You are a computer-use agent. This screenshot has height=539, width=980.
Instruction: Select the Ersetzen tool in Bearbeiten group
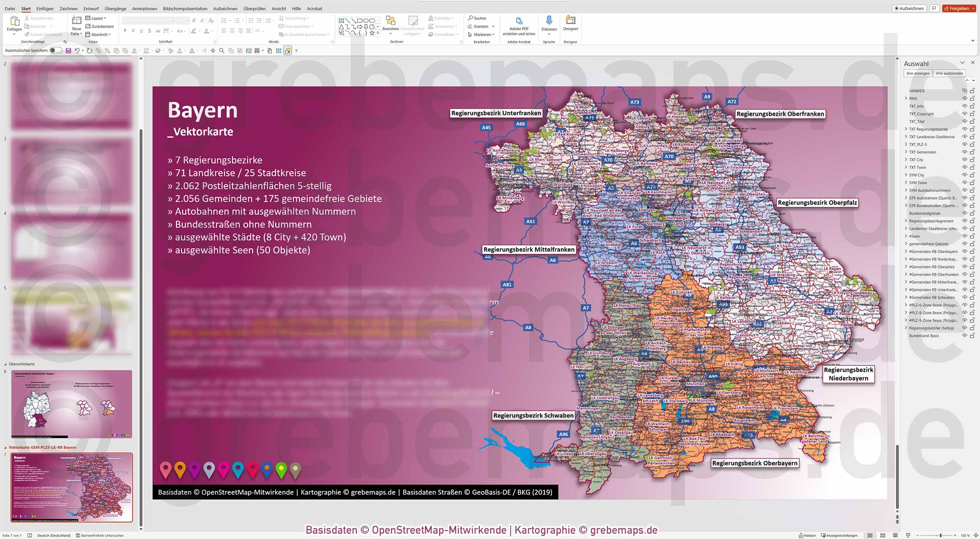coord(480,26)
